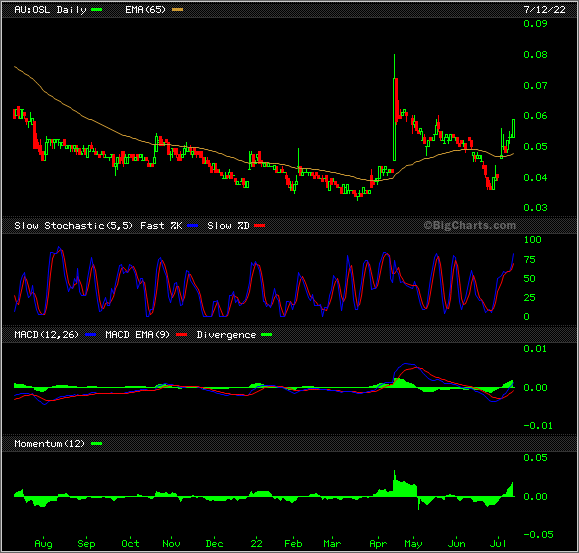
Task: Click the orange EMA(65) legend swatch
Action: pos(178,10)
